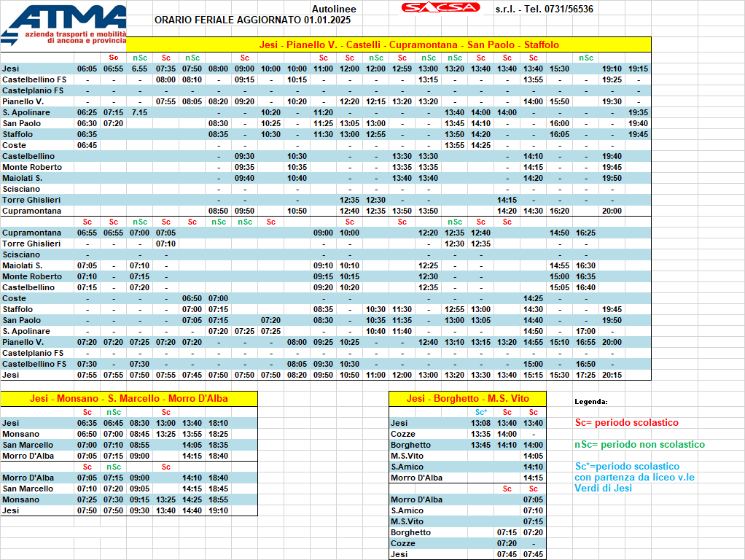Click the azienda trasporti e mobilità tagline
The width and height of the screenshot is (745, 560).
tap(75, 37)
